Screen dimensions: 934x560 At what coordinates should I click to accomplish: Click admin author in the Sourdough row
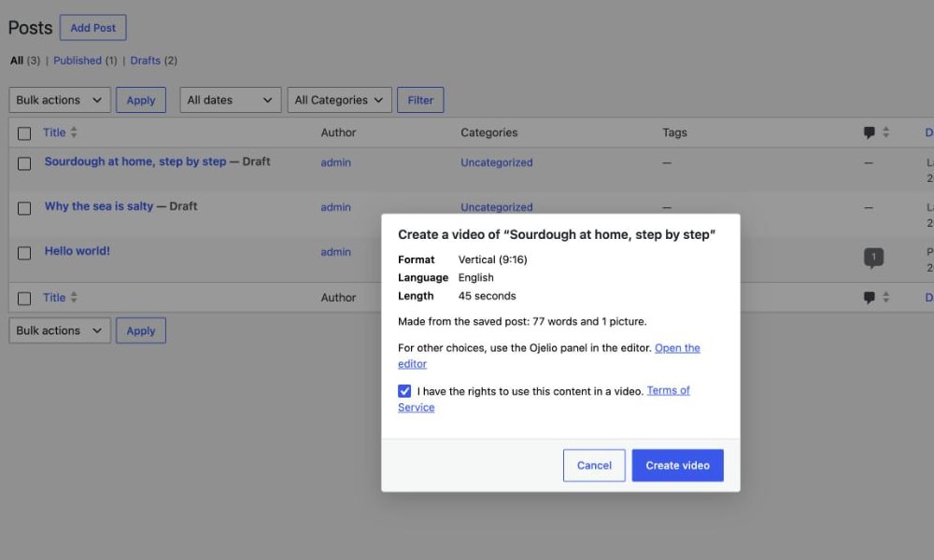click(x=336, y=162)
